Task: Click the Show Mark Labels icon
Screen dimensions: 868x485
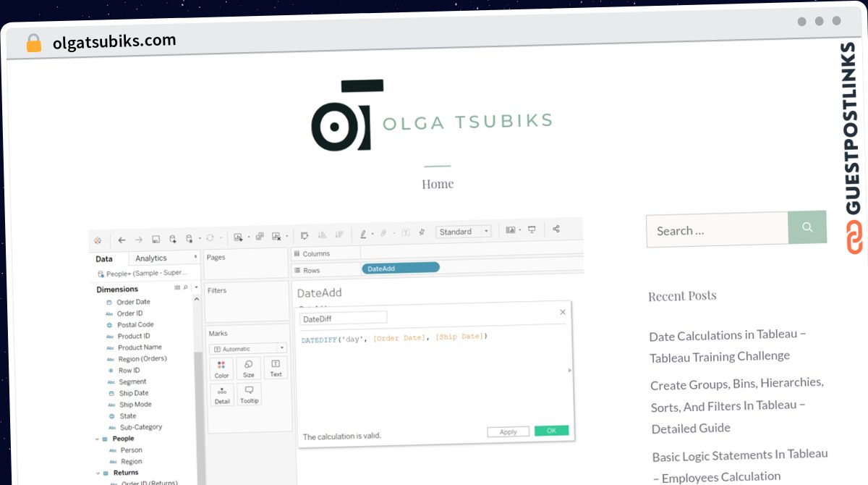Action: point(405,232)
